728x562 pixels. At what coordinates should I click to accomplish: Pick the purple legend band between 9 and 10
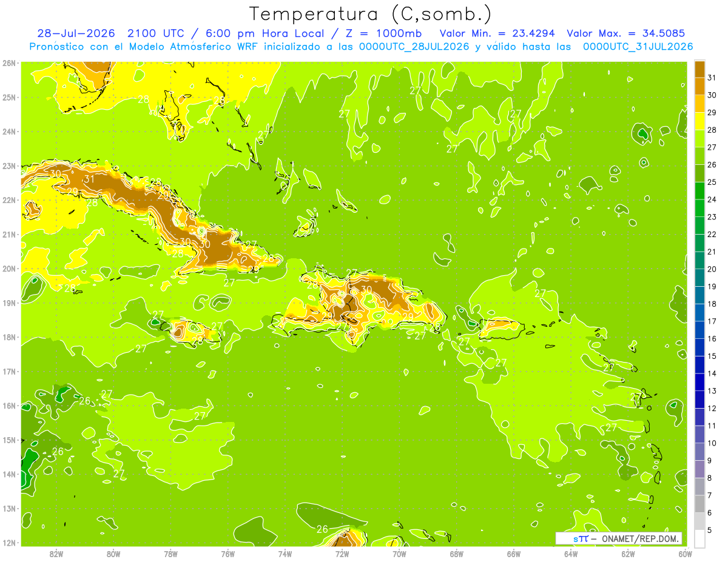point(700,452)
